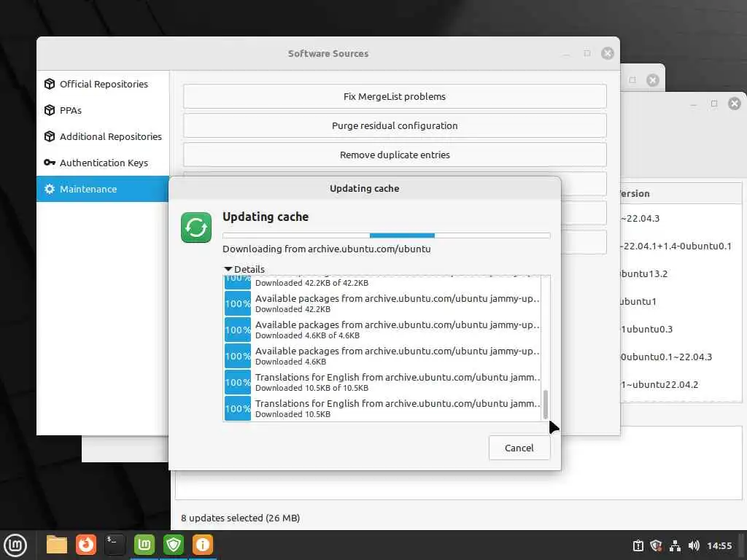Click the clock showing 14:55
747x560 pixels.
pyautogui.click(x=719, y=545)
